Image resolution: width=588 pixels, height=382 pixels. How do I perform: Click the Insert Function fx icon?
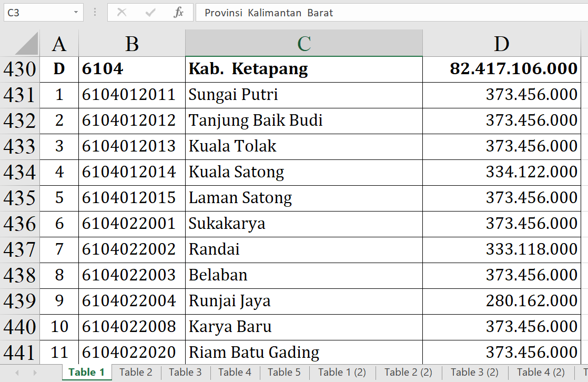tap(178, 13)
